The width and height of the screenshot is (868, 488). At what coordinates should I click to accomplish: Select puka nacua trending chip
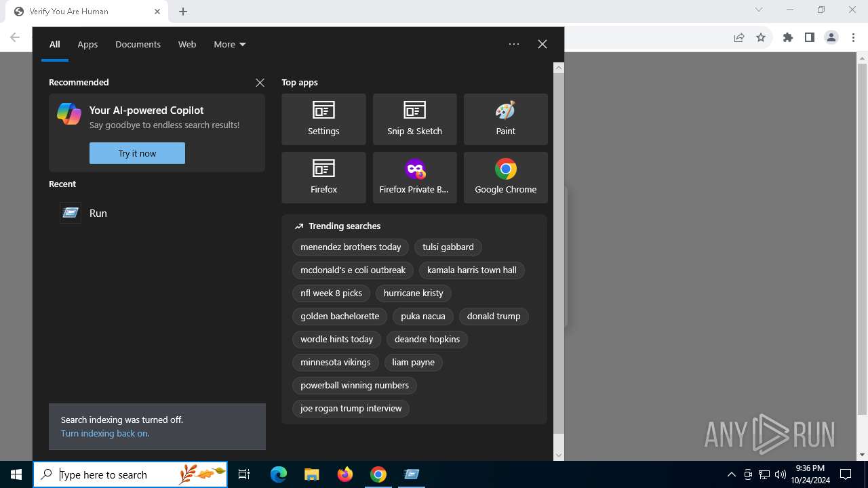pyautogui.click(x=423, y=317)
